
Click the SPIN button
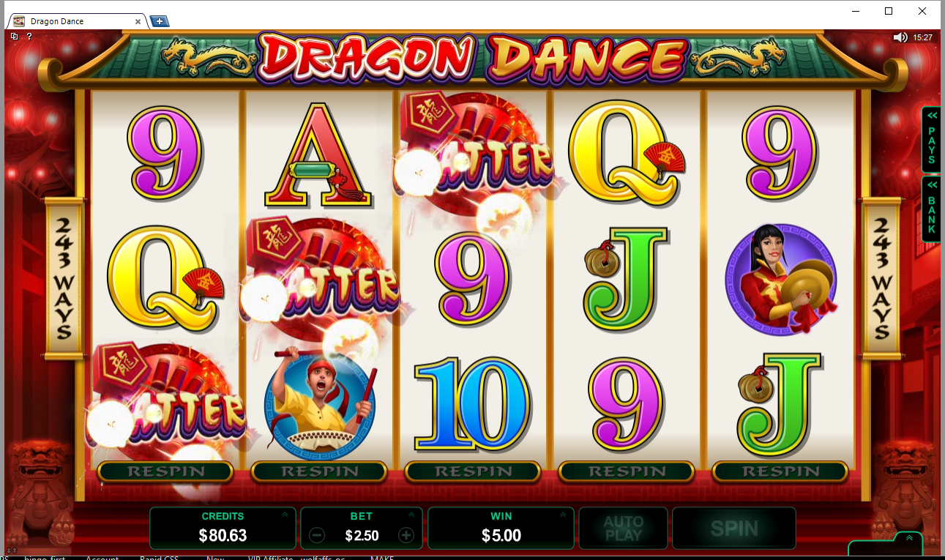734,529
